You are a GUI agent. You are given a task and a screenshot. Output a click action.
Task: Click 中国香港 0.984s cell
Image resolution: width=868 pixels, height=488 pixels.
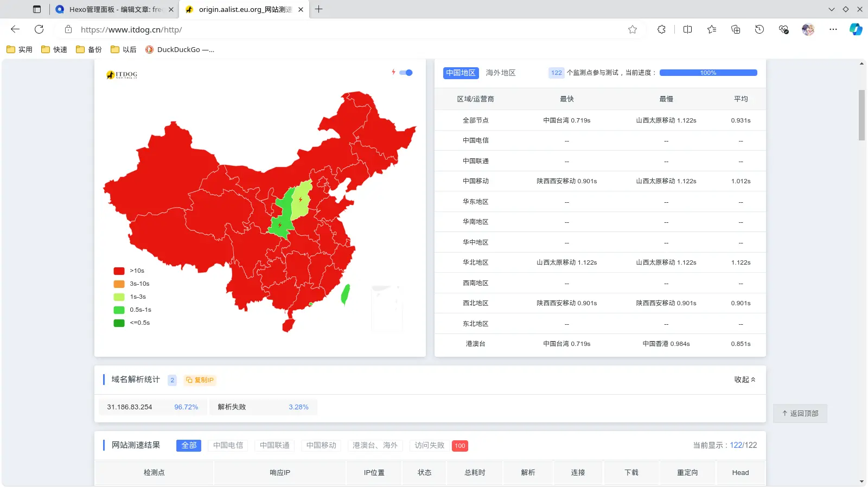pyautogui.click(x=666, y=344)
